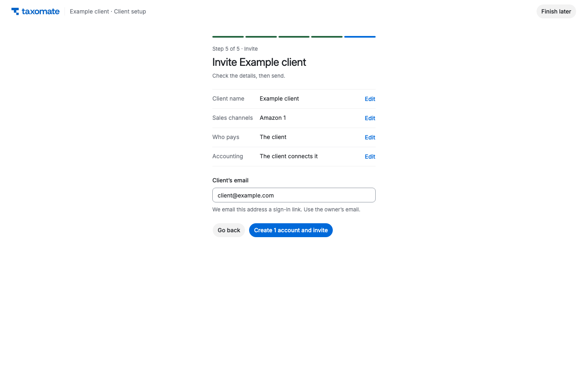Click 'The client' value in Who pays
588x368 pixels.
pos(273,137)
